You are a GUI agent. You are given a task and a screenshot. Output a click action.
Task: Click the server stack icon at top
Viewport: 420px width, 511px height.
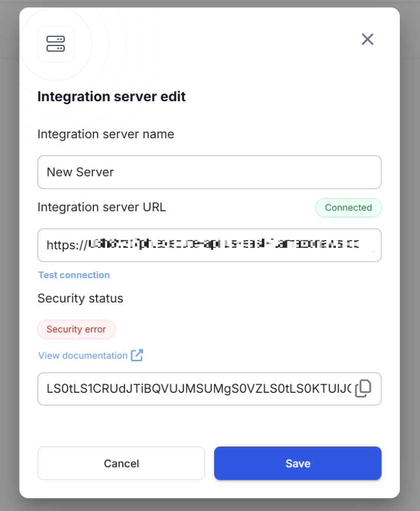(x=56, y=44)
